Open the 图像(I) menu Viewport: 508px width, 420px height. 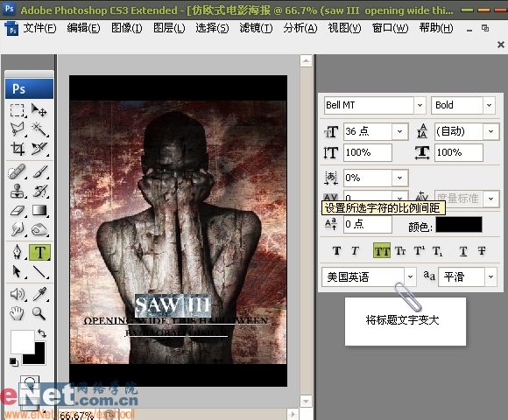126,28
